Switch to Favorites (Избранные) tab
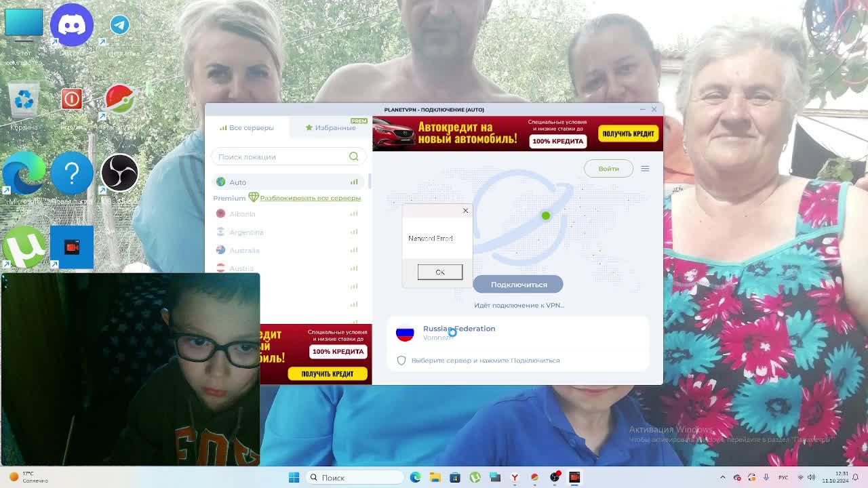868x488 pixels. (x=330, y=127)
